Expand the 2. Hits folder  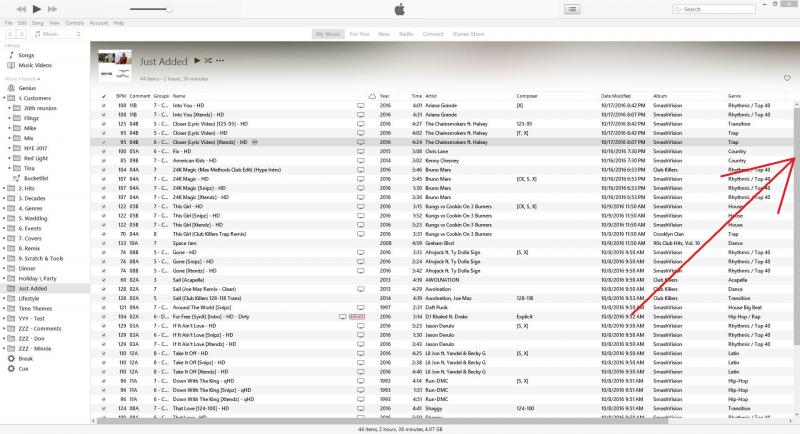5,188
